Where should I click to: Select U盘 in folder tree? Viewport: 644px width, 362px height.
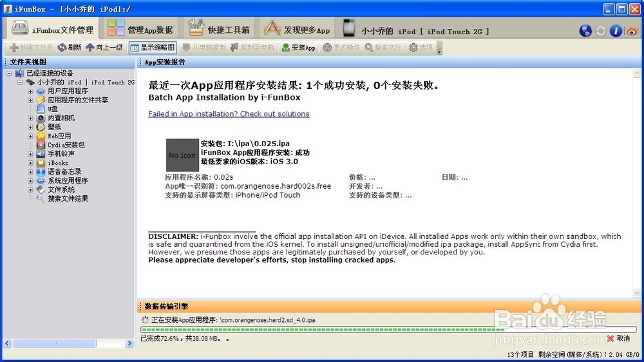(53, 109)
